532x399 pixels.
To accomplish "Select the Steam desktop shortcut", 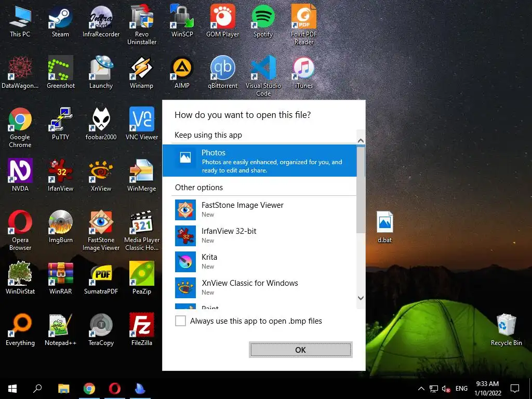I will point(60,21).
